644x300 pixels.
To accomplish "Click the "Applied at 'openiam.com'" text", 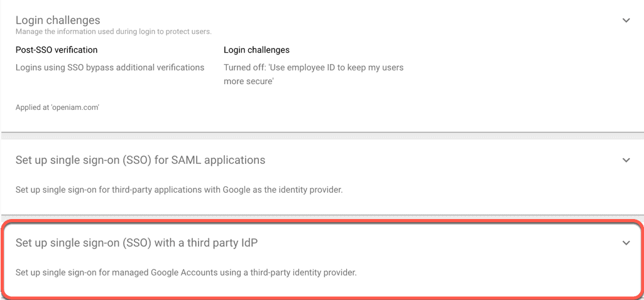I will click(x=58, y=107).
